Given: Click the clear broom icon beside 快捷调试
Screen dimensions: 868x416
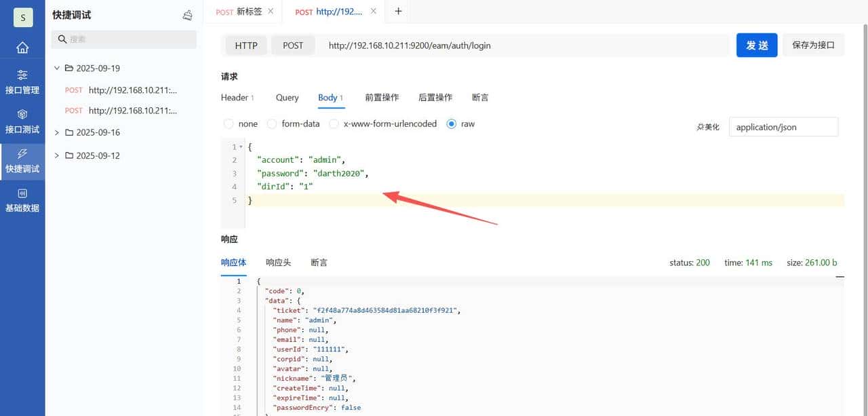Looking at the screenshot, I should tap(188, 16).
